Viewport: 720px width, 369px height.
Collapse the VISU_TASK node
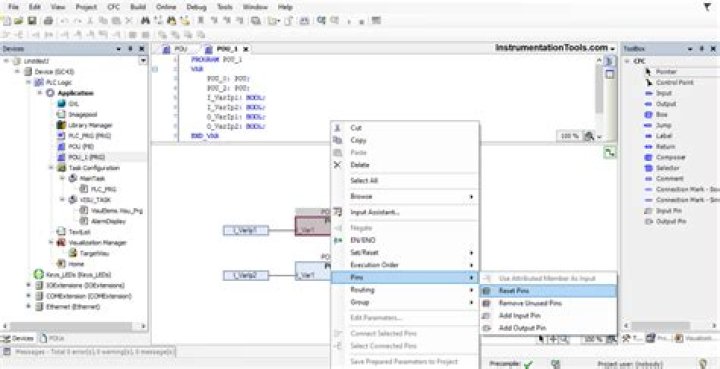coord(62,200)
